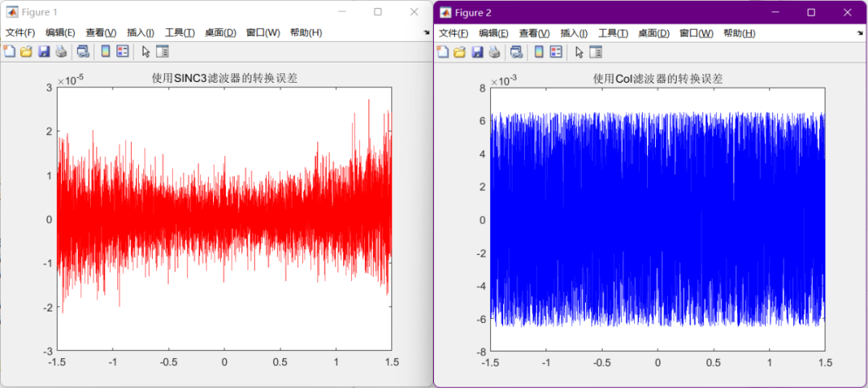This screenshot has height=388, width=868.
Task: Open 插入(I) menu in Figure 2
Action: 574,33
